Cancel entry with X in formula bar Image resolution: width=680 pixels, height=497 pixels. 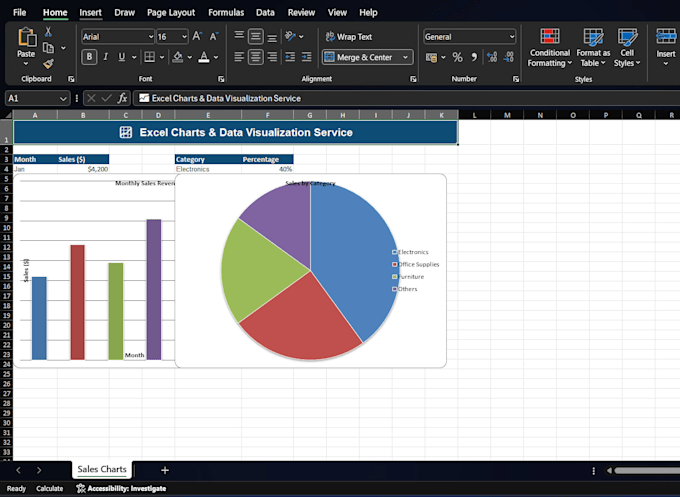click(91, 98)
